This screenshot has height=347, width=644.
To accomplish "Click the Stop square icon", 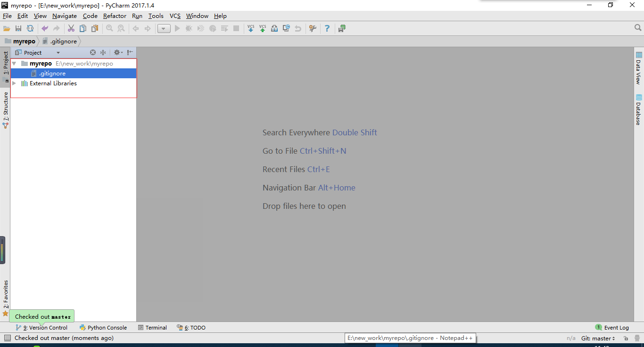I will coord(236,29).
